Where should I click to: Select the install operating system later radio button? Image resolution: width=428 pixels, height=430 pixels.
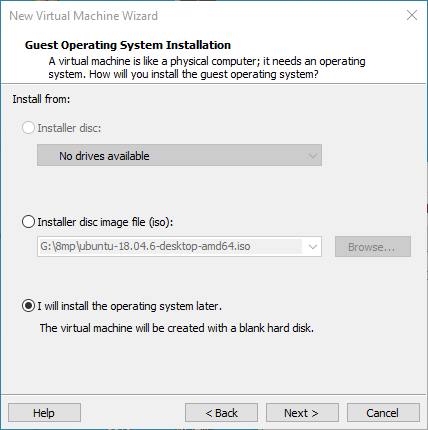click(28, 306)
